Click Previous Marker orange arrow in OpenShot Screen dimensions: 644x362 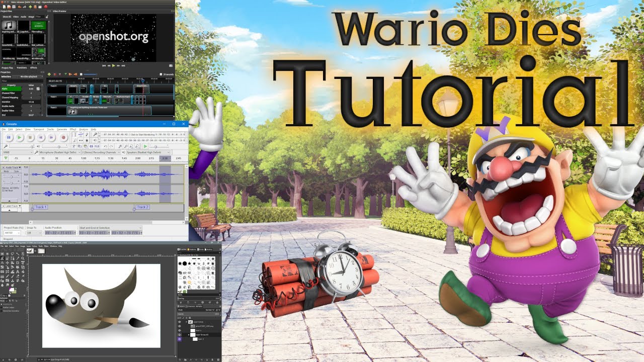coord(70,74)
